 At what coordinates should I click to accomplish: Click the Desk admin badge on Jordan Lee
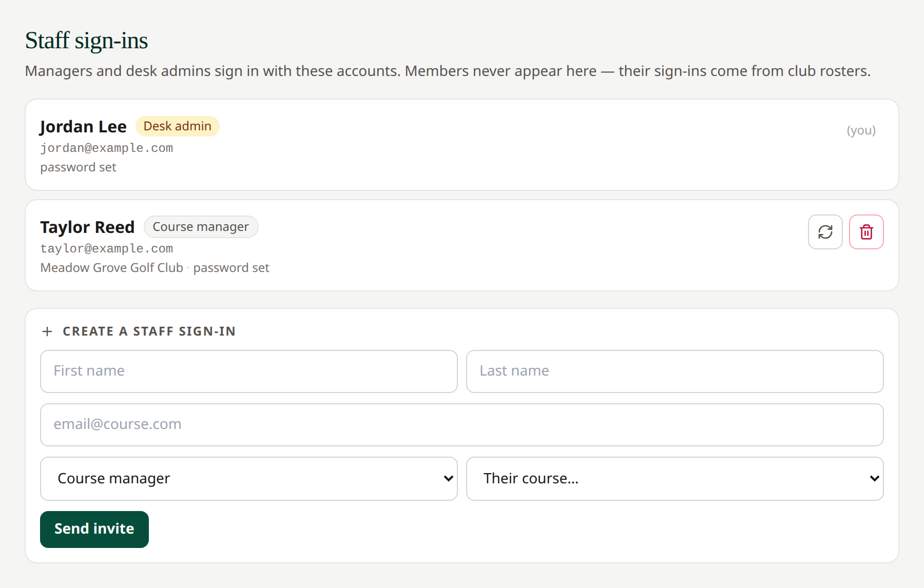(177, 126)
